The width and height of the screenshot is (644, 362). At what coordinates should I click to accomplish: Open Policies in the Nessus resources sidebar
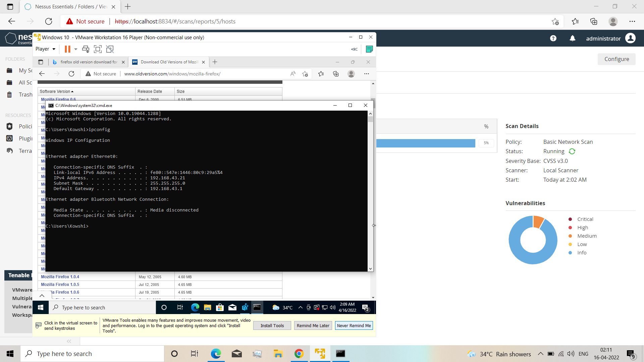click(19, 126)
